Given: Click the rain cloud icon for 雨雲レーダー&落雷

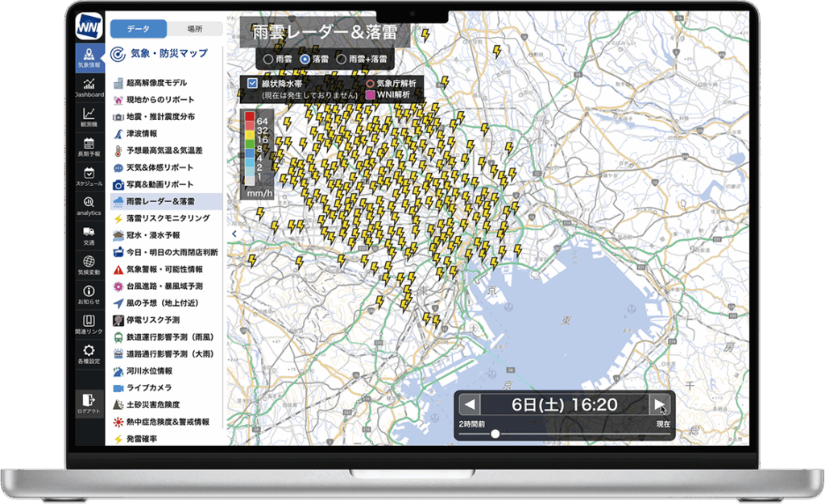Looking at the screenshot, I should pos(118,201).
